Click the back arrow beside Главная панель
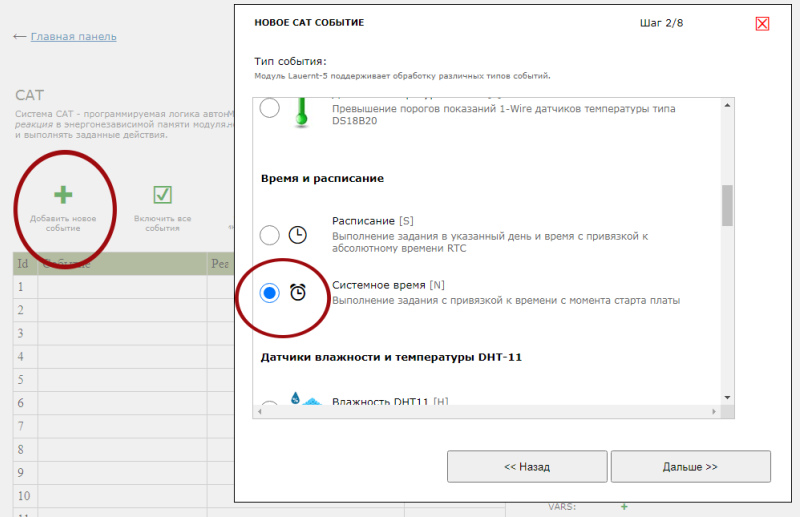Viewport: 800px width, 517px height. [x=19, y=36]
